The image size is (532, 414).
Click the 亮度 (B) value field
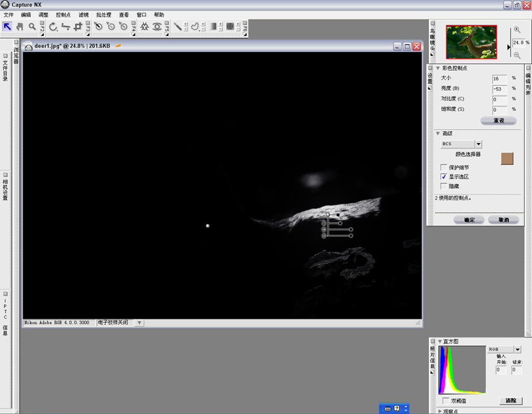499,89
